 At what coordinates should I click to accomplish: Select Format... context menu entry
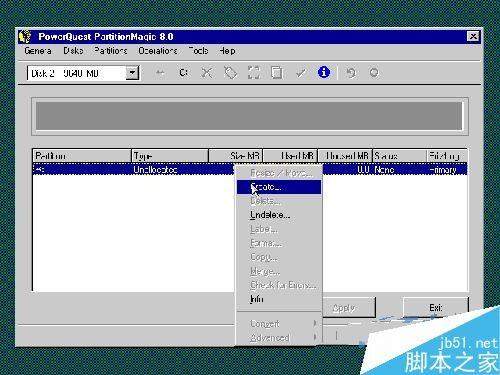tap(279, 243)
